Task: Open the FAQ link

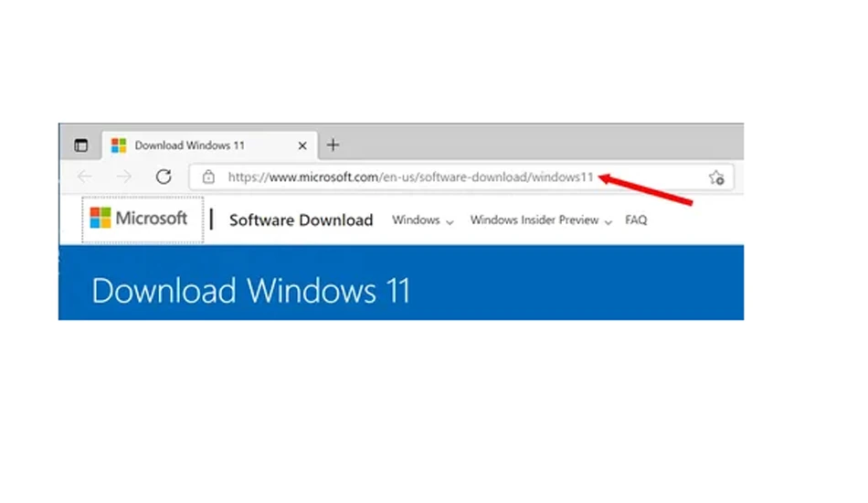Action: pos(636,219)
